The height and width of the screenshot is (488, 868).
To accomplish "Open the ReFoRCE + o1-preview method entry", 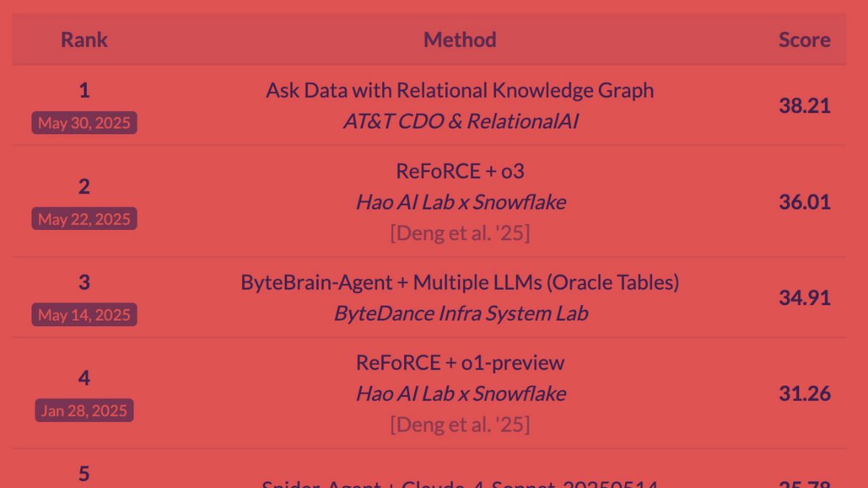I will (x=459, y=362).
